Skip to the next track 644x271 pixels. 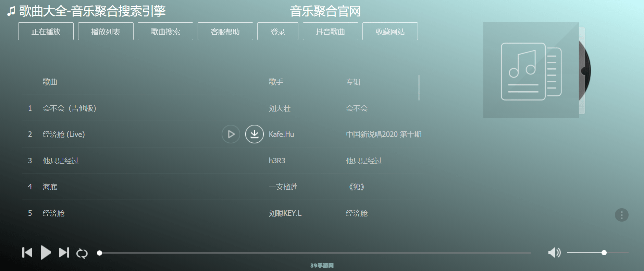[x=64, y=253]
